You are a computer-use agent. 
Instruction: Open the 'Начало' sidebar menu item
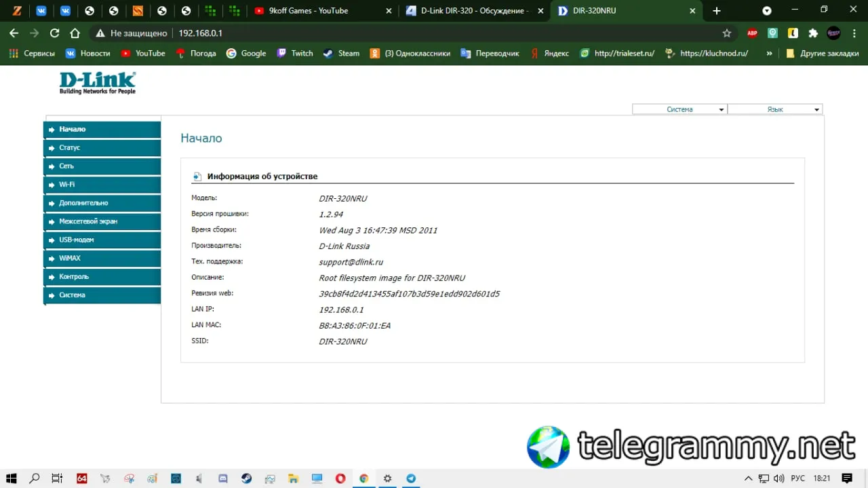[102, 129]
